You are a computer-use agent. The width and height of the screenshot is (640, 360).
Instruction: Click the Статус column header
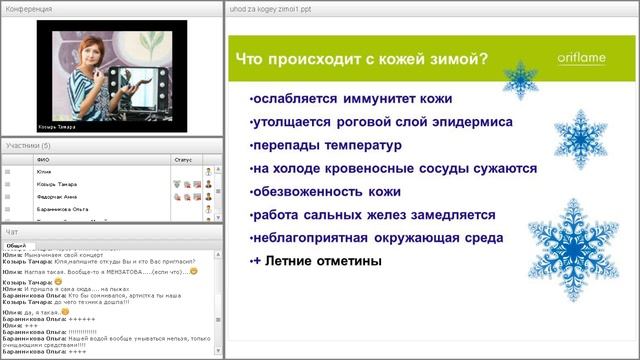pos(186,160)
